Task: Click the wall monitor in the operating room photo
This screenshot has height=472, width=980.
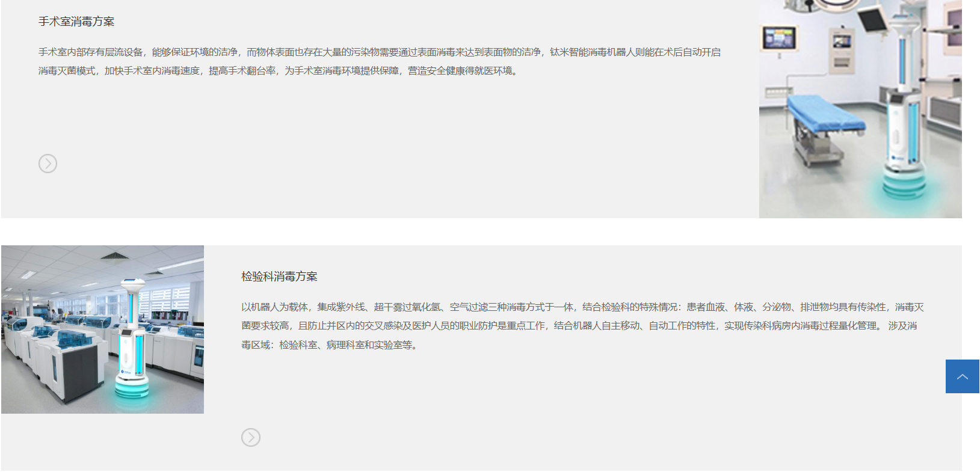Action: [779, 38]
